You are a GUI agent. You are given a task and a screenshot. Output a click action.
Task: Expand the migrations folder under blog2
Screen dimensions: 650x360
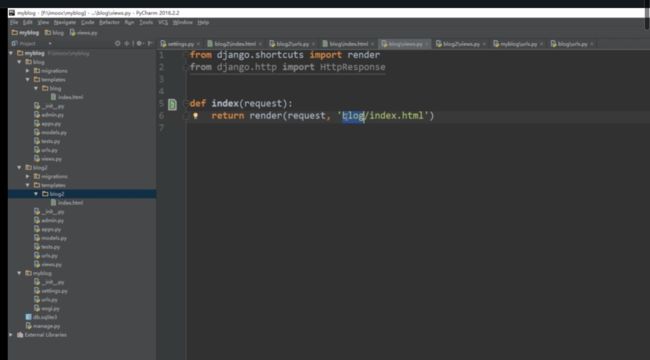point(28,176)
